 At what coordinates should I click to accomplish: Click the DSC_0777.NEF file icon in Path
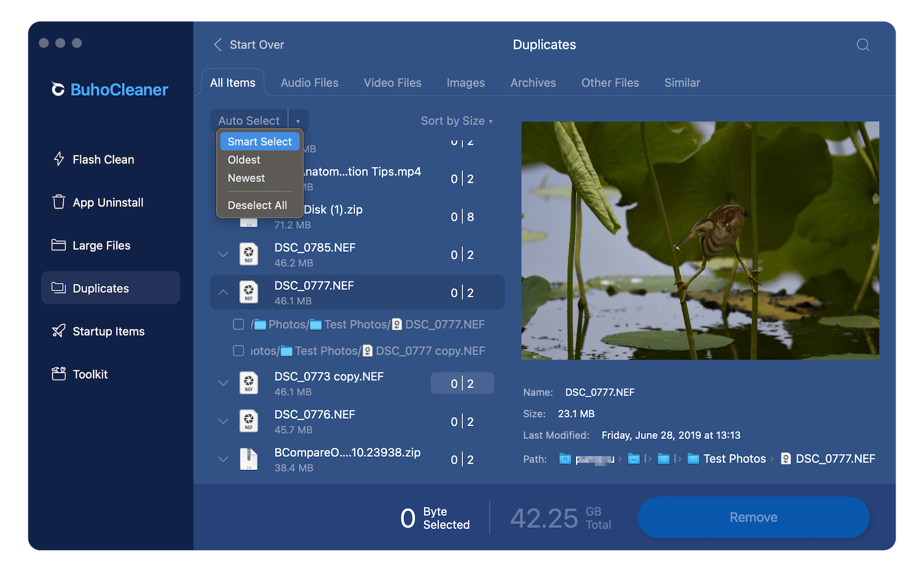pyautogui.click(x=786, y=459)
